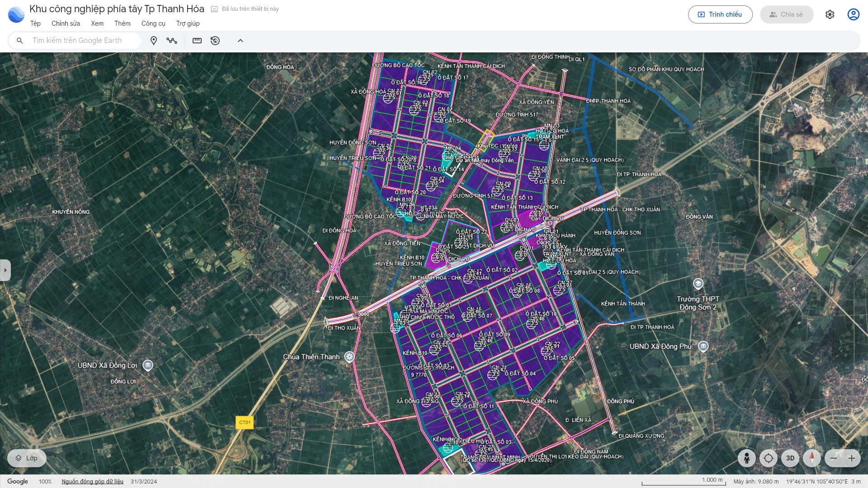Click the CT01 highway shield
Screen dimensions: 868x488
click(x=245, y=422)
